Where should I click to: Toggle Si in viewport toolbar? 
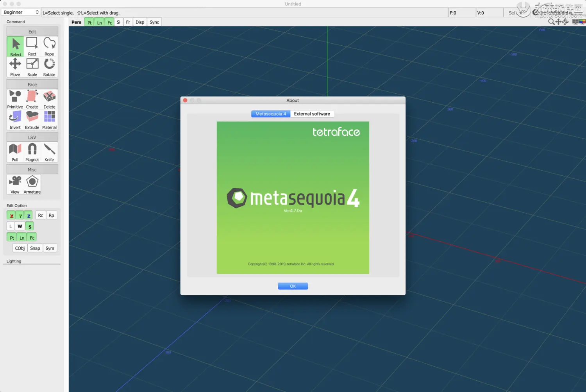coord(118,22)
